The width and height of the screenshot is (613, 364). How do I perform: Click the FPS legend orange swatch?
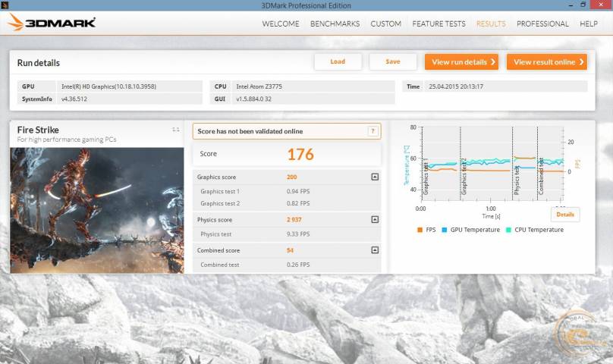[x=420, y=230]
